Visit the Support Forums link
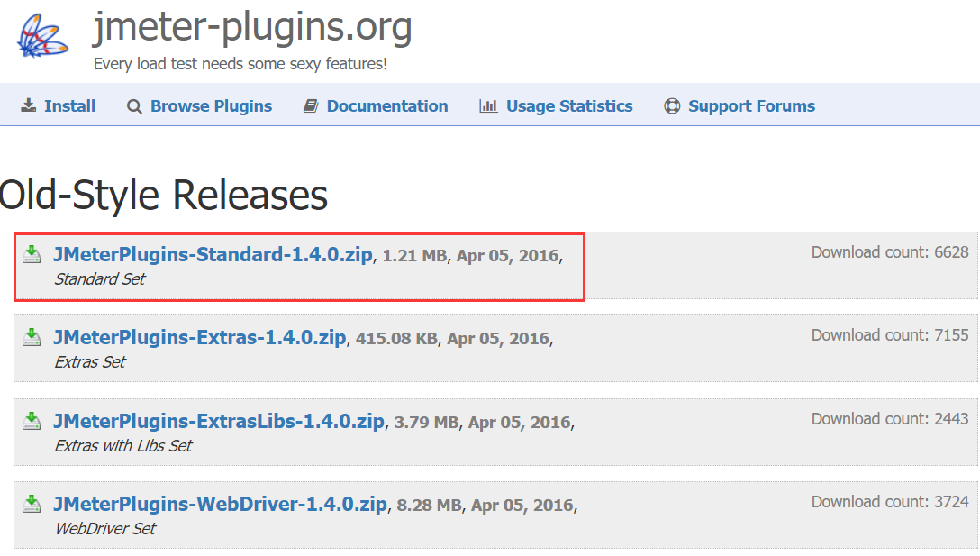 751,106
